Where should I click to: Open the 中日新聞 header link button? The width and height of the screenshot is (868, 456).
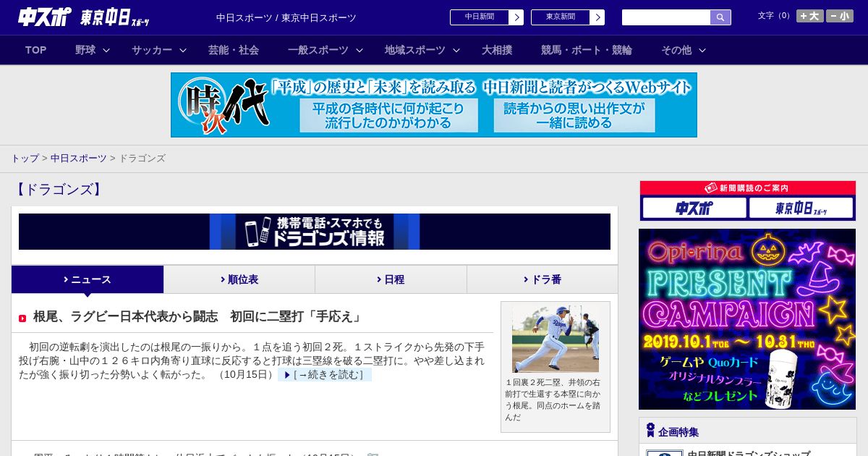click(487, 17)
